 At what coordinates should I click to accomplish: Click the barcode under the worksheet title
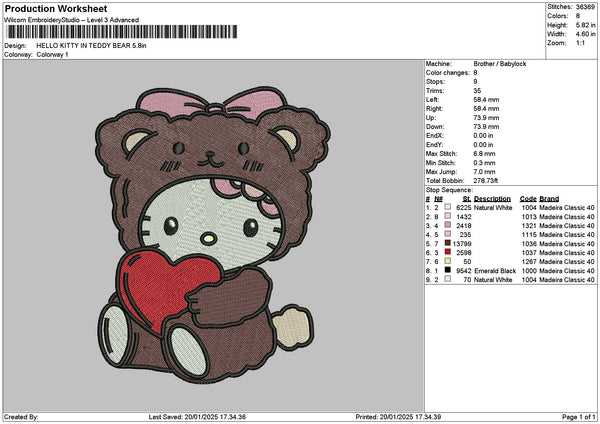click(x=122, y=32)
